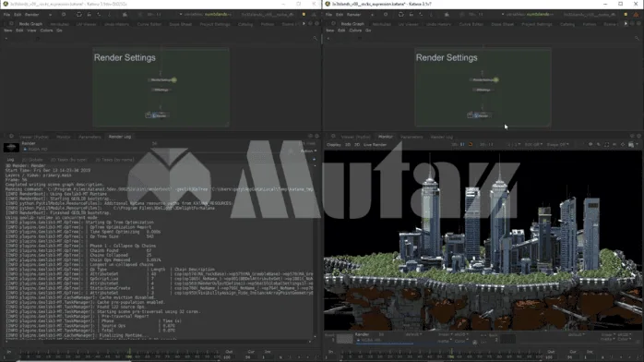The width and height of the screenshot is (644, 362).
Task: Click rendered city image in Monitor
Action: tap(483, 240)
